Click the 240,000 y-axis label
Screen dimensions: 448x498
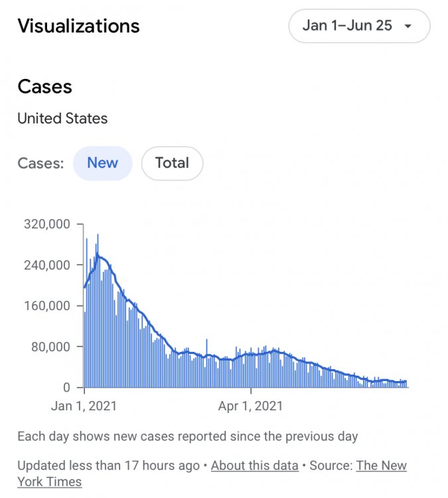47,265
